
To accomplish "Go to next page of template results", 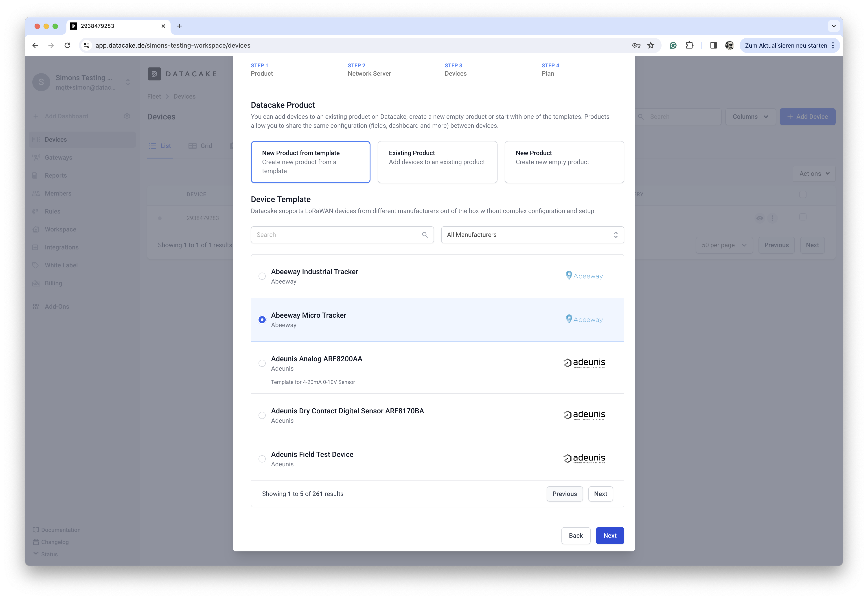I will tap(600, 494).
